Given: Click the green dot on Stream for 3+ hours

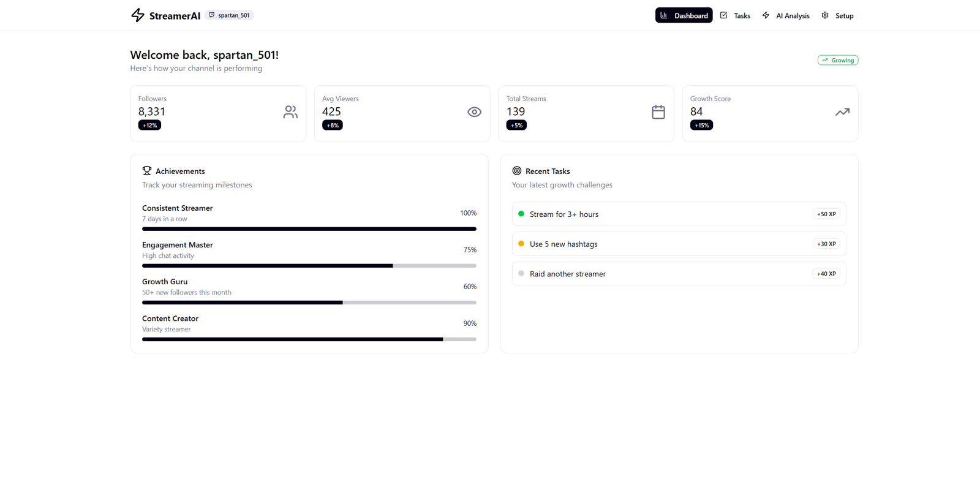Looking at the screenshot, I should point(521,214).
